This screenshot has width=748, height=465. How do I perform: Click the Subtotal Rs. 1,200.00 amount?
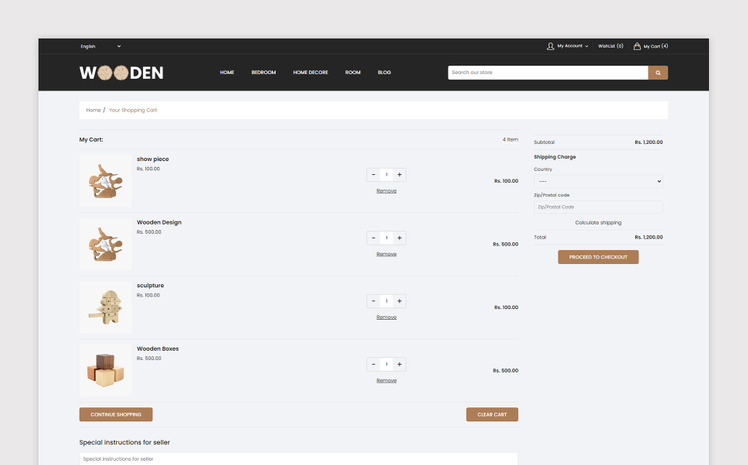click(648, 142)
